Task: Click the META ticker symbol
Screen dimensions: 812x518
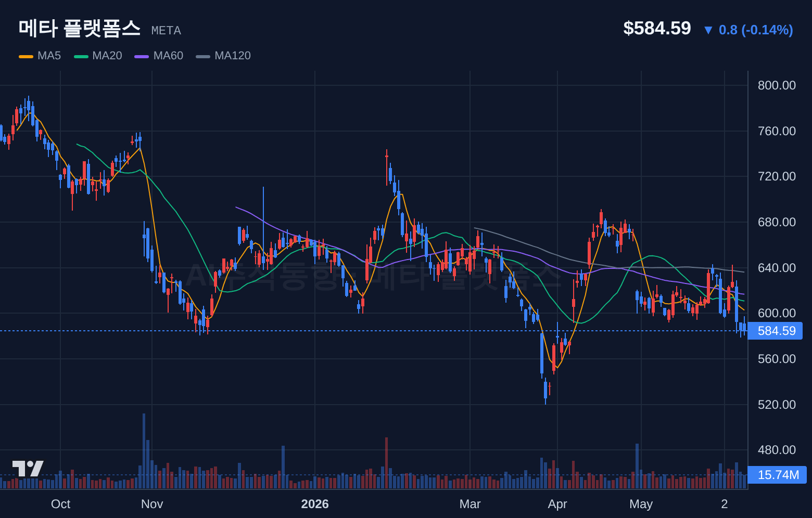Action: click(x=166, y=31)
